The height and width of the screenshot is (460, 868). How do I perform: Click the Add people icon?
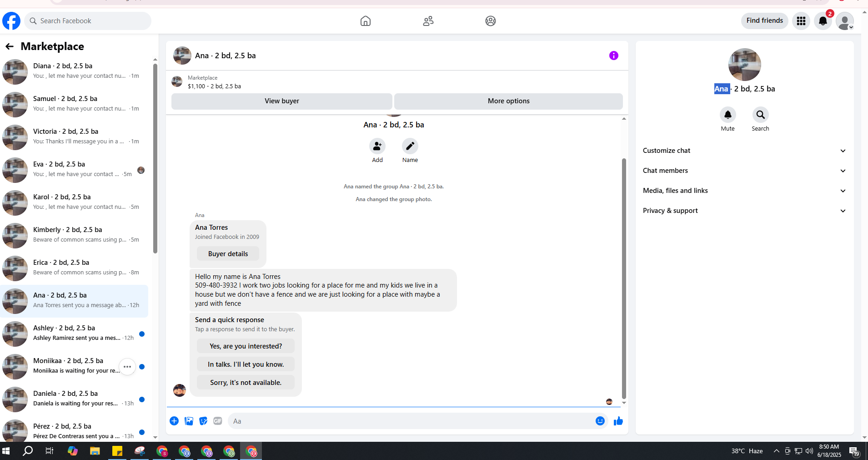click(377, 146)
